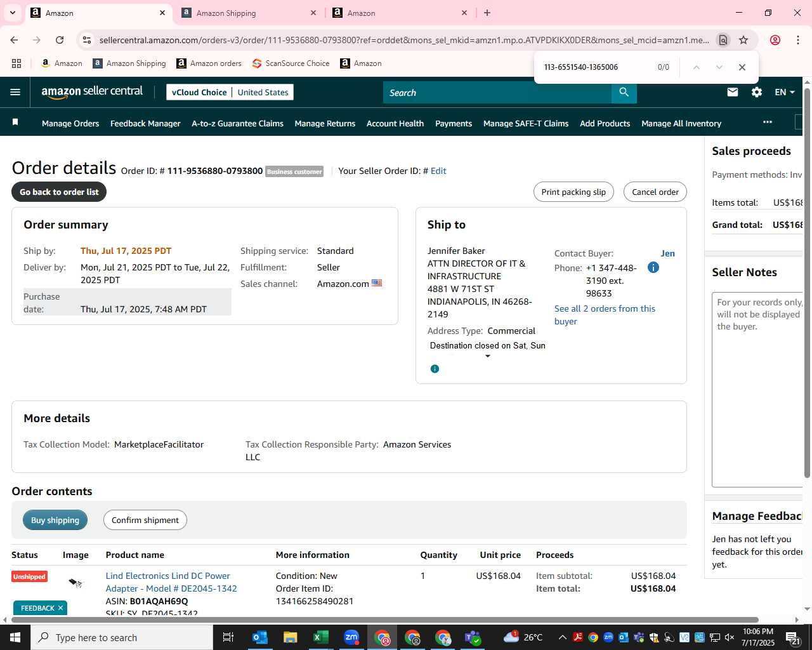Open the Seller Central hamburger menu
This screenshot has width=812, height=650.
(x=15, y=92)
